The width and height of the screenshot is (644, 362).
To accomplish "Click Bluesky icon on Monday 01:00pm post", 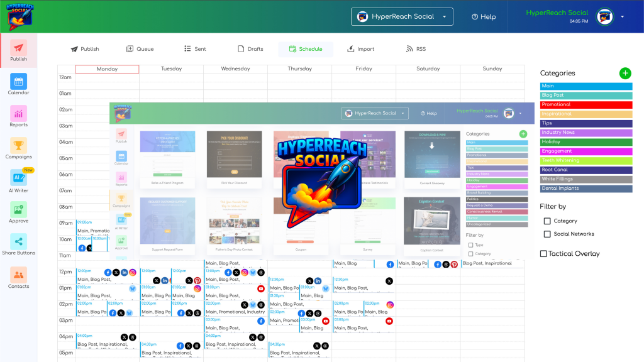I will tap(132, 288).
